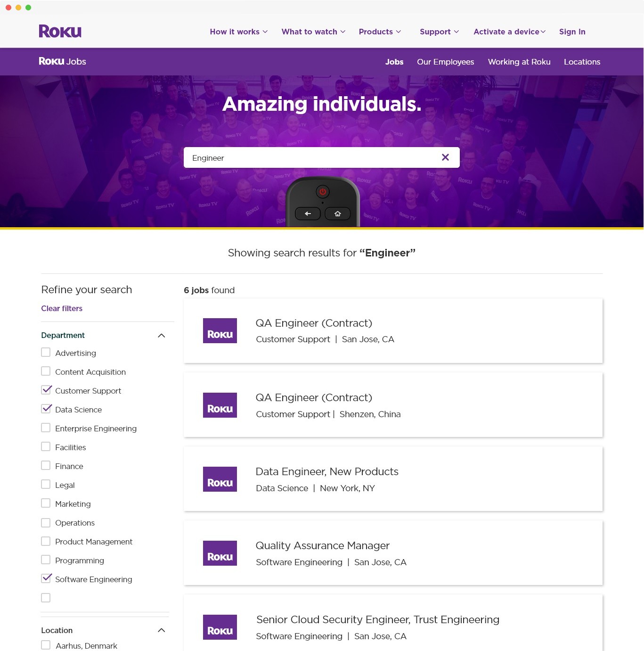The image size is (644, 651).
Task: Click the power button on the remote
Action: (x=323, y=192)
